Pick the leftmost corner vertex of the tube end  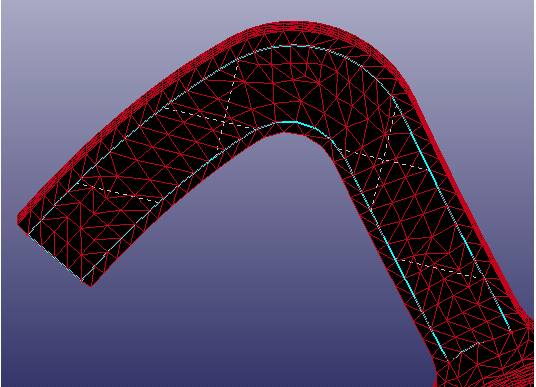pyautogui.click(x=18, y=219)
